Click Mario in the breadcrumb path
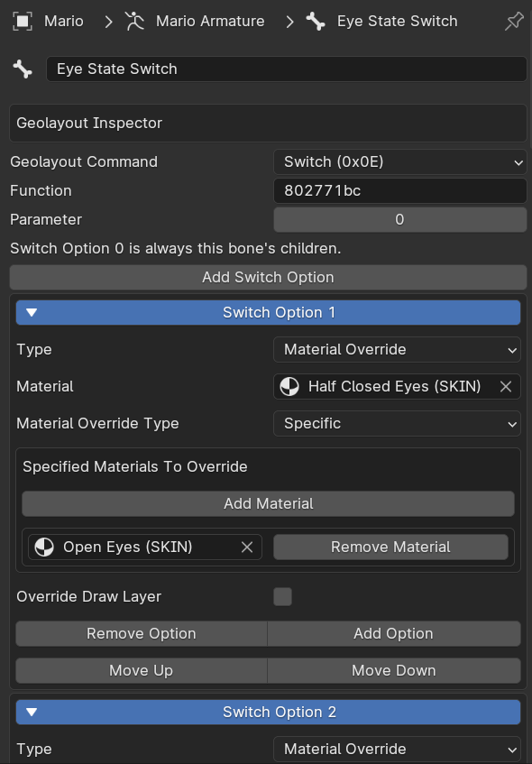This screenshot has width=532, height=764. 64,21
